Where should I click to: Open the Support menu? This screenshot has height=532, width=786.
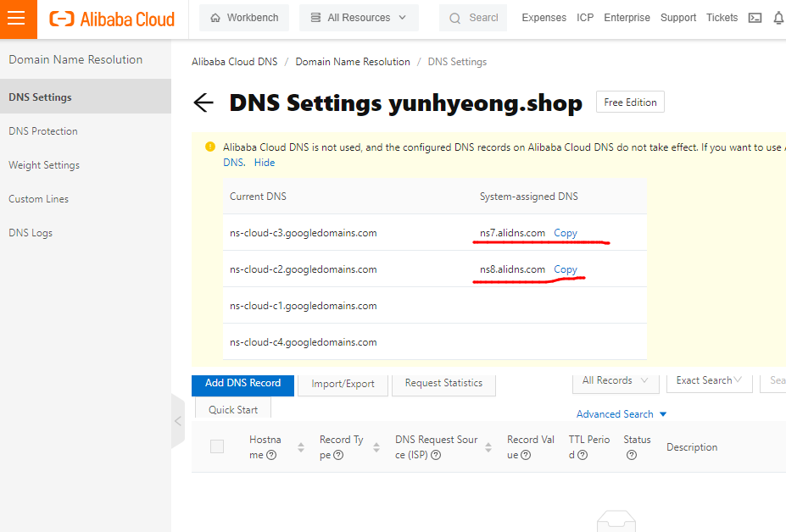[678, 18]
